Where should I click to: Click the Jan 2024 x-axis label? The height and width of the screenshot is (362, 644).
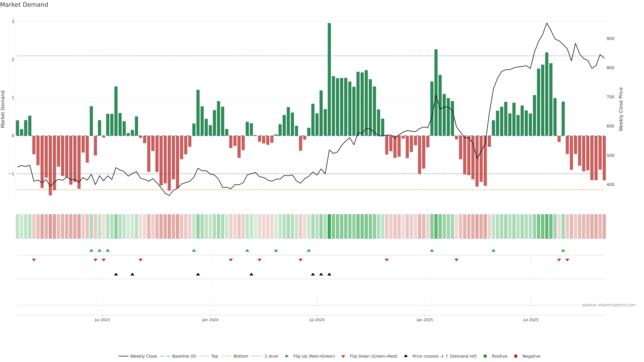[x=210, y=320]
